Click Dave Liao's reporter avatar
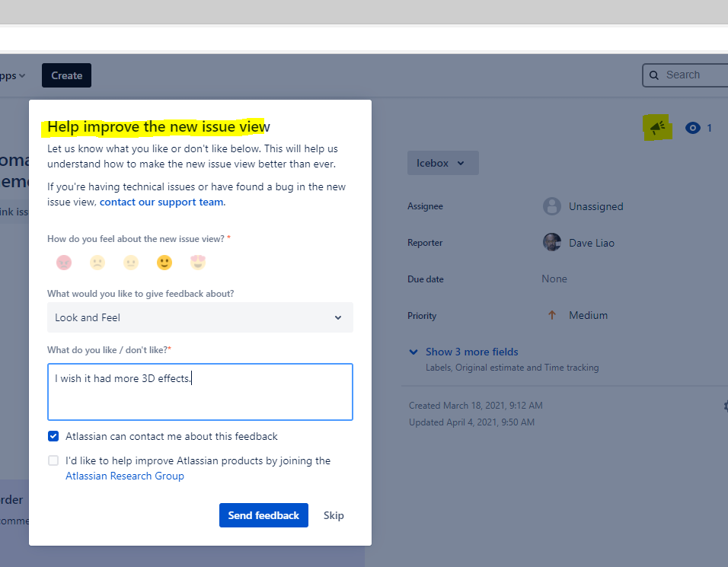Image resolution: width=728 pixels, height=567 pixels. [552, 242]
